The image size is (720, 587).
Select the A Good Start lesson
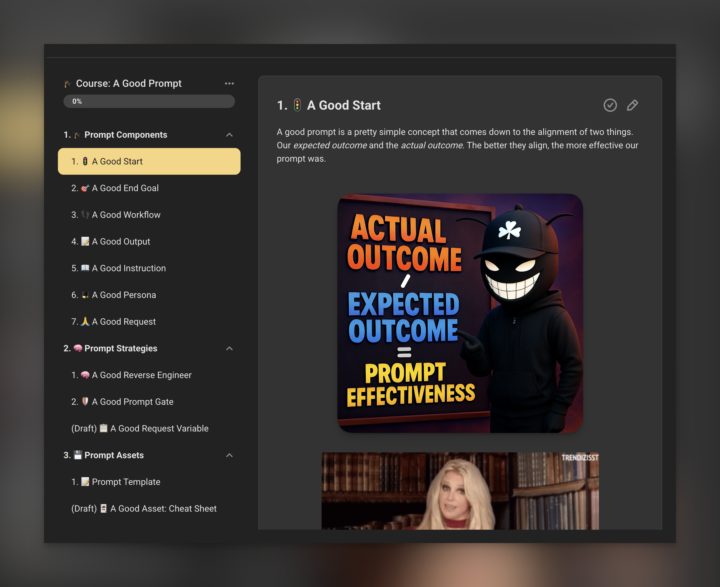[149, 161]
